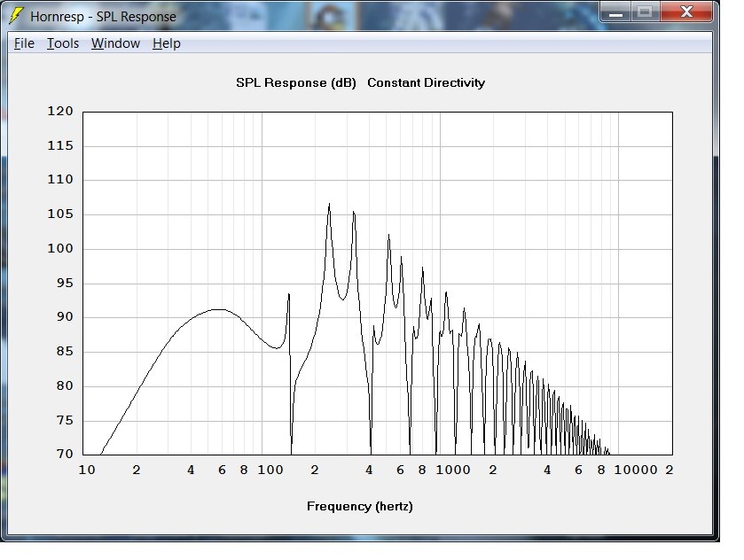Minimize the Hornresp SPL Response window
This screenshot has width=744, height=560.
coord(615,12)
